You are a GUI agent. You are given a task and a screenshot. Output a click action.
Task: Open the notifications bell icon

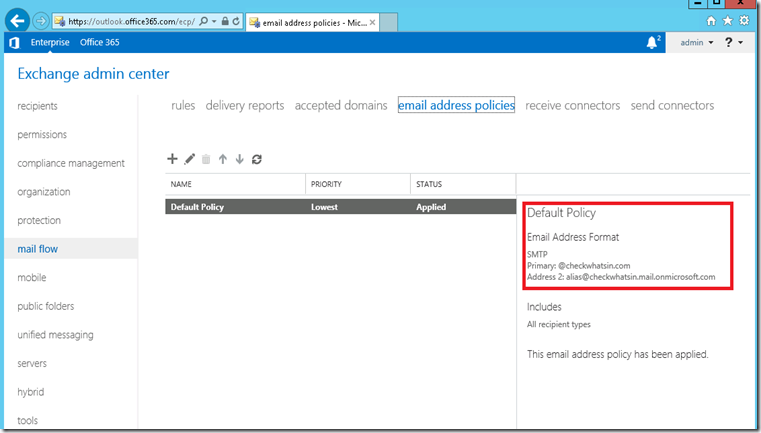652,43
